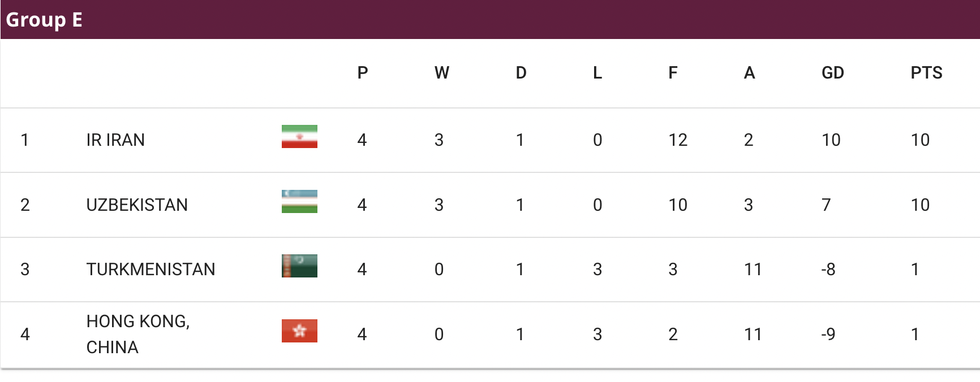
Task: Click the Turkmenistan flag icon
Action: (299, 266)
